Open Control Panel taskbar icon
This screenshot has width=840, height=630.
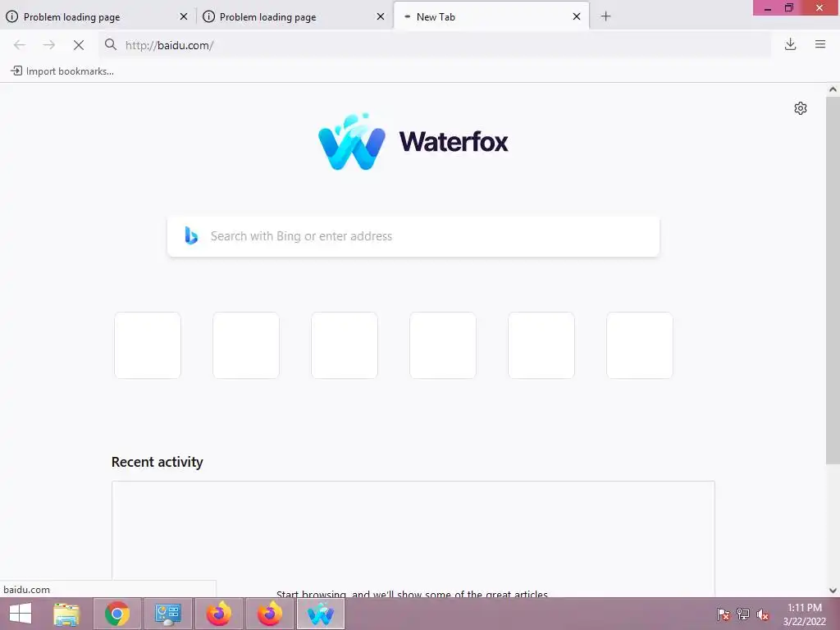tap(167, 614)
